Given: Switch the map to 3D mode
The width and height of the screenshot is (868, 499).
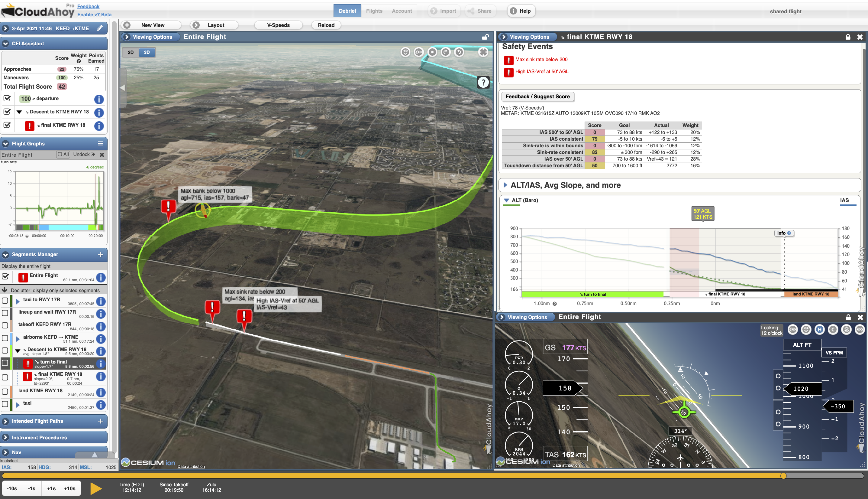Looking at the screenshot, I should (x=147, y=52).
